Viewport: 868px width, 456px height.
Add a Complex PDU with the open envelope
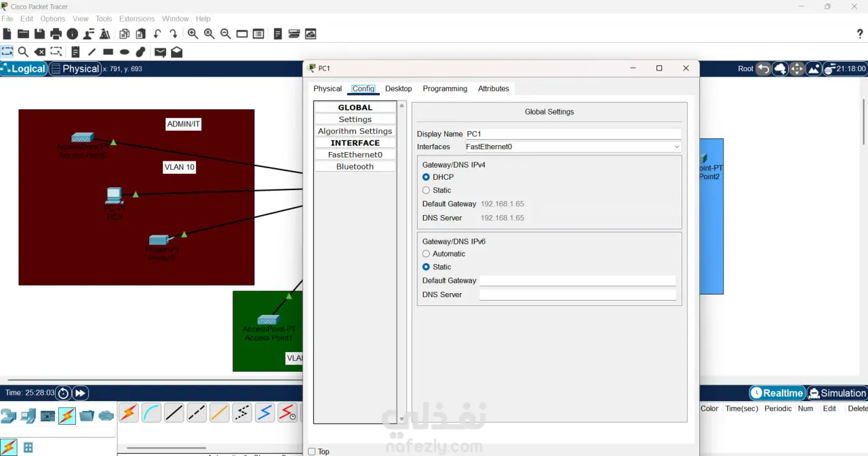click(176, 52)
